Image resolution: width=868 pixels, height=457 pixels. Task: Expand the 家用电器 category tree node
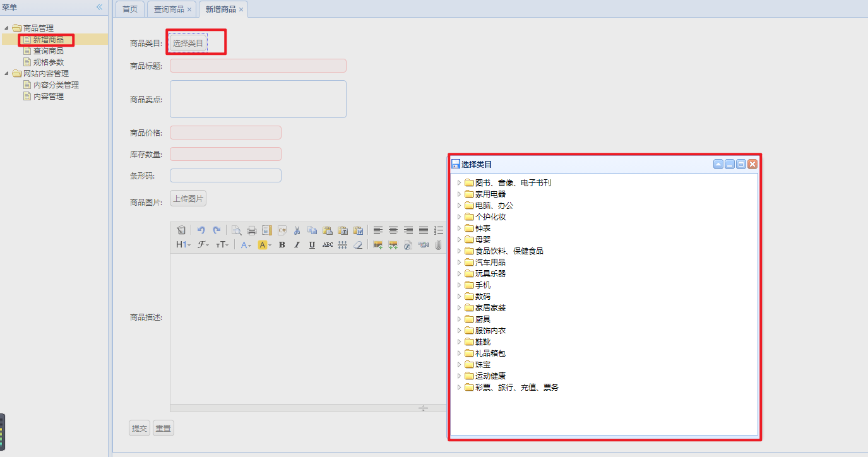point(459,194)
